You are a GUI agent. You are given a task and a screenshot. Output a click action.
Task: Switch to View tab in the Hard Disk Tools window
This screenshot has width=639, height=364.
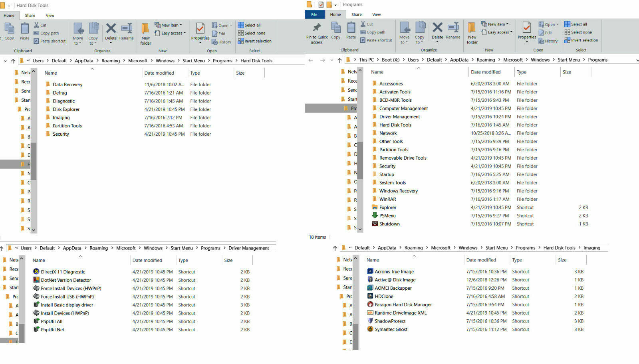tap(50, 15)
